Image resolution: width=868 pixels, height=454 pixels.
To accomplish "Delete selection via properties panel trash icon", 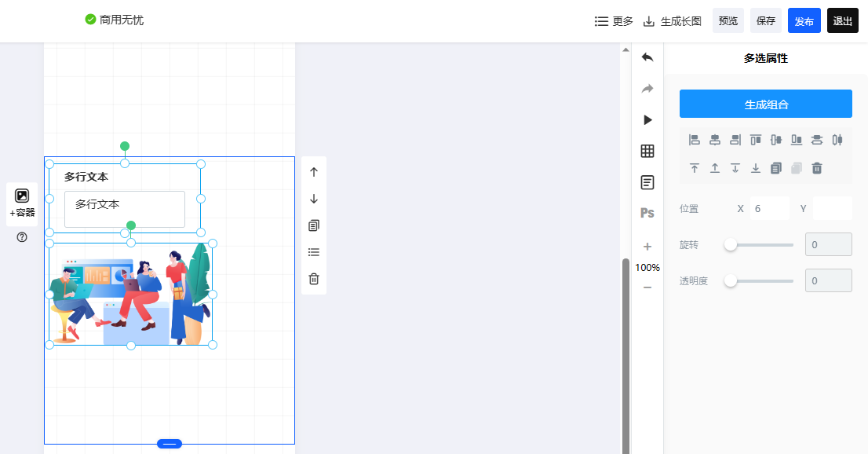I will point(817,168).
